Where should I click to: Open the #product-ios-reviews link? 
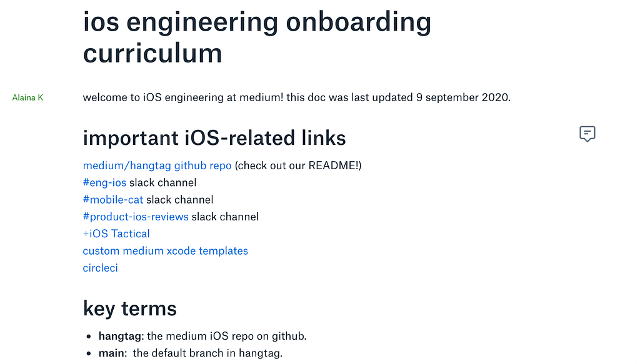(x=136, y=217)
